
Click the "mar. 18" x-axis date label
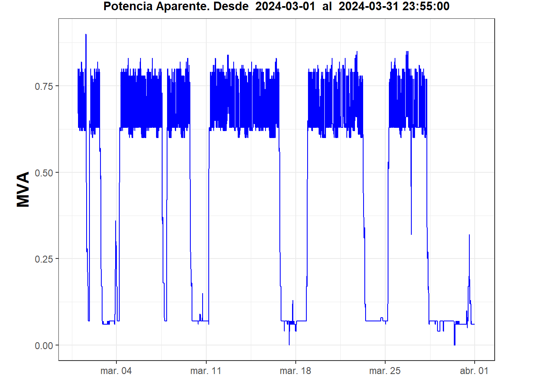(x=295, y=371)
